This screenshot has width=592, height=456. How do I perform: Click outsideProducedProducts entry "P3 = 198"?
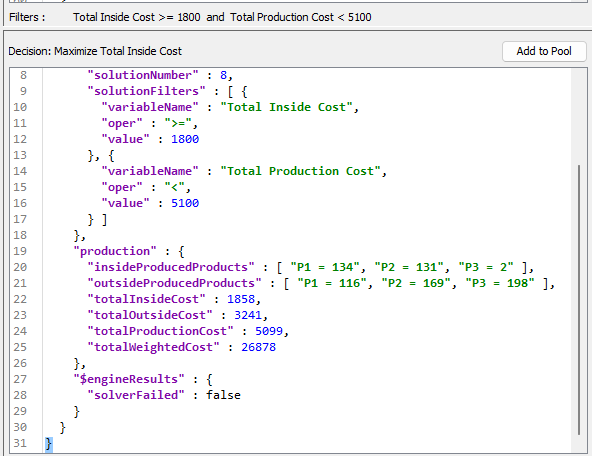point(500,283)
